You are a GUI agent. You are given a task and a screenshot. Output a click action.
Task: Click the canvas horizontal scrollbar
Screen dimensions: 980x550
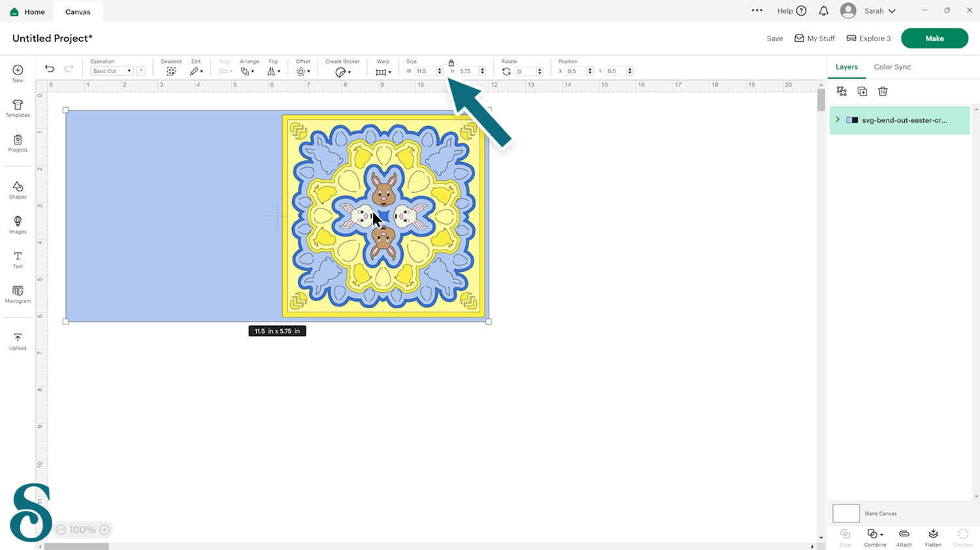76,547
